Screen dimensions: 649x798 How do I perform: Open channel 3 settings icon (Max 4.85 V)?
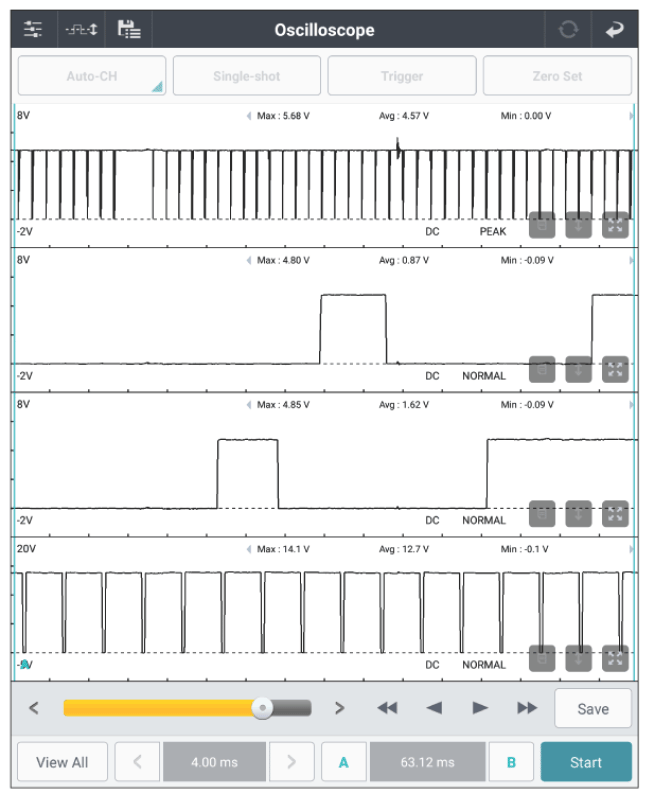pos(542,514)
